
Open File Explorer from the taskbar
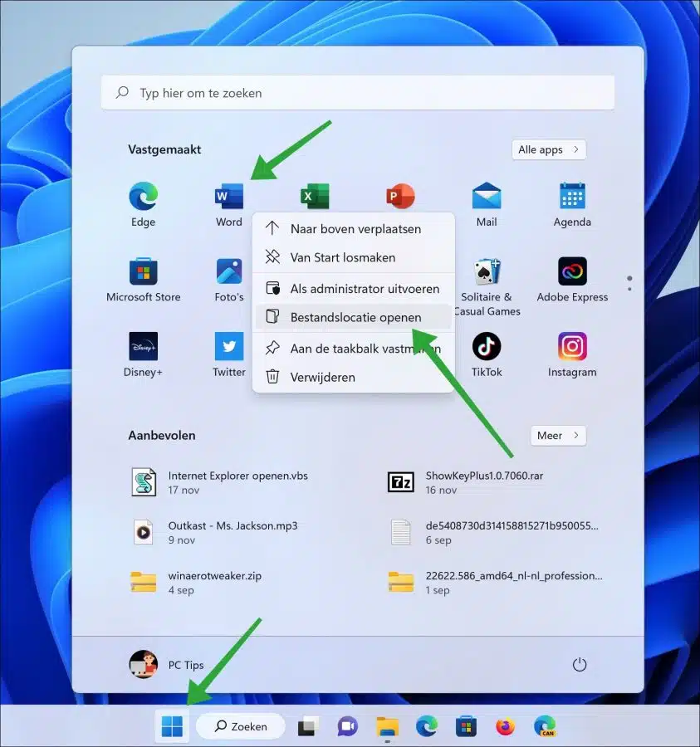pos(387,726)
